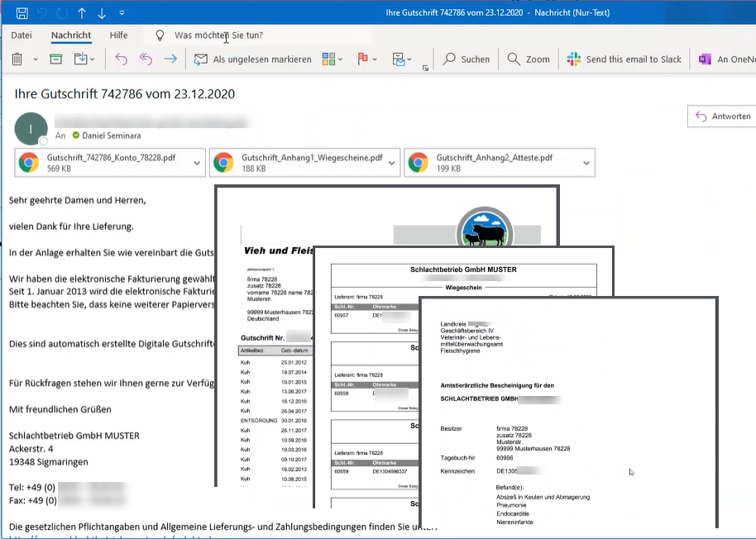The width and height of the screenshot is (756, 539).
Task: Expand the delete options dropdown arrow
Action: pyautogui.click(x=36, y=60)
